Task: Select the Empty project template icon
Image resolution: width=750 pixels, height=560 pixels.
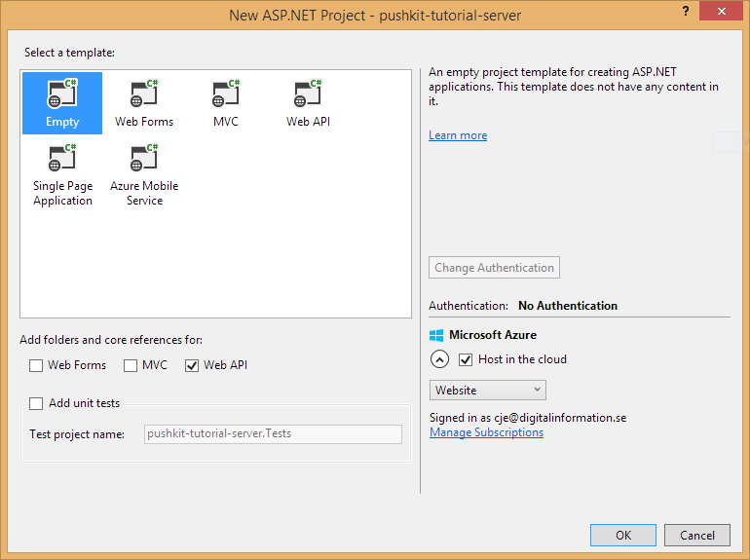Action: click(x=62, y=103)
